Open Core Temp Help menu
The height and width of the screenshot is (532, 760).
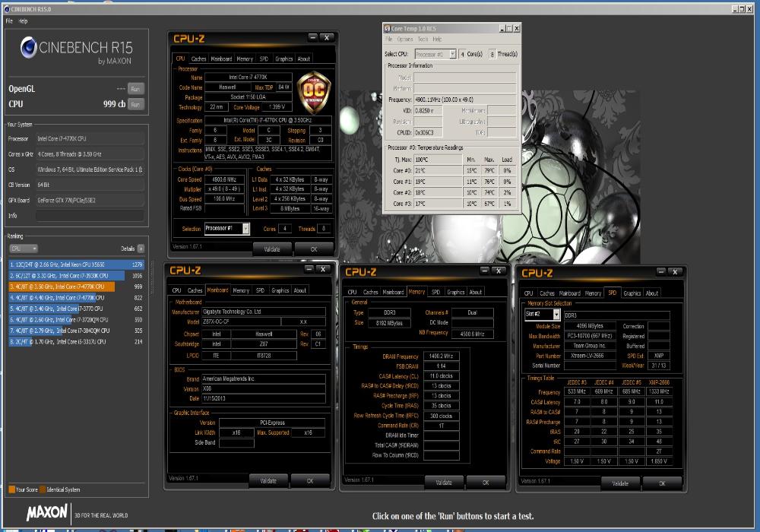click(x=437, y=40)
